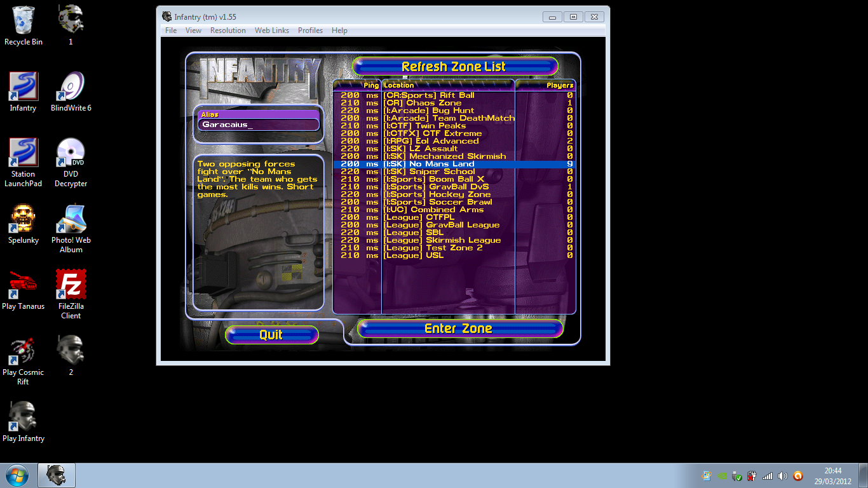
Task: Open the Profiles menu
Action: (x=310, y=30)
